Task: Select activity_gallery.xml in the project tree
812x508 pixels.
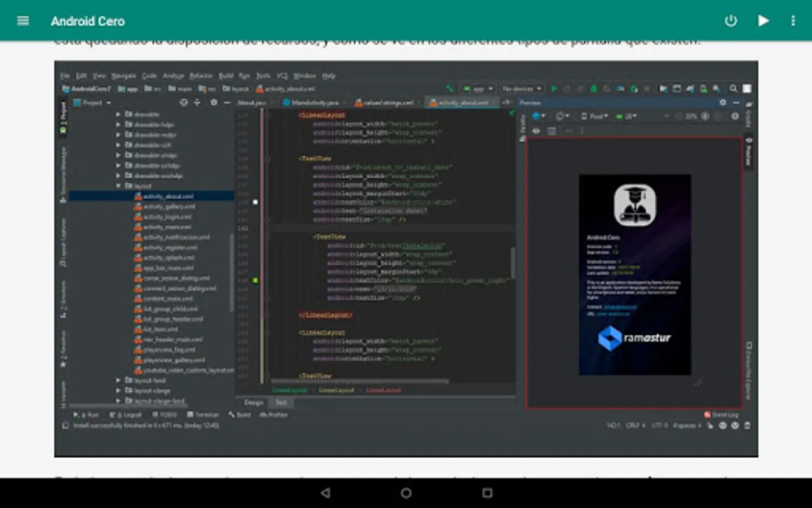Action: [169, 207]
